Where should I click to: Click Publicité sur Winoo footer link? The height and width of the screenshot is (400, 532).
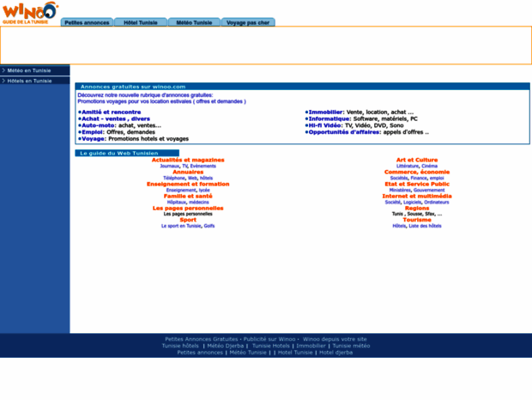pos(269,339)
